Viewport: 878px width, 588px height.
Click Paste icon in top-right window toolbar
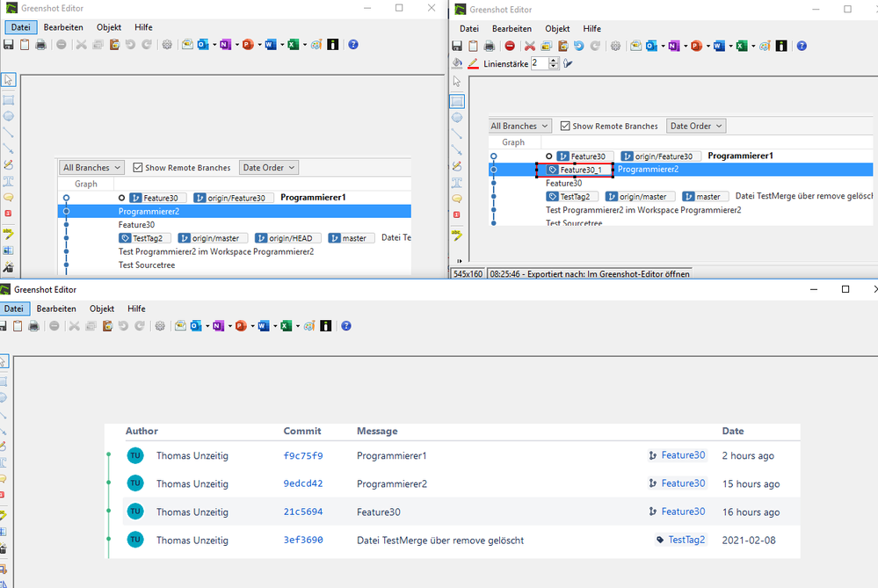562,46
